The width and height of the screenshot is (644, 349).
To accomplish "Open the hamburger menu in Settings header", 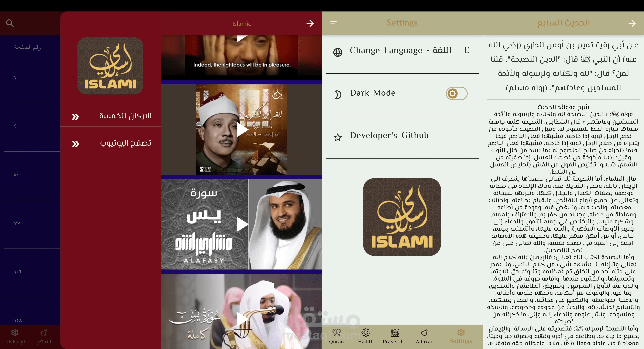I will tap(334, 23).
